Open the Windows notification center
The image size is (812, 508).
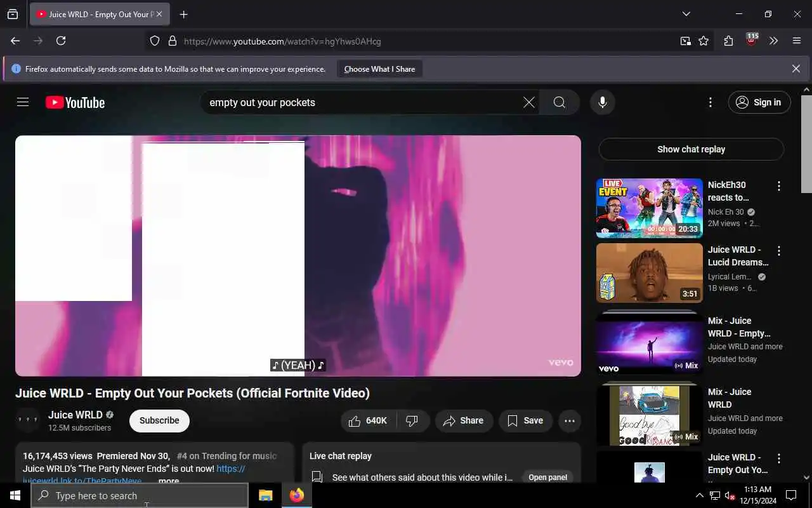coord(791,495)
